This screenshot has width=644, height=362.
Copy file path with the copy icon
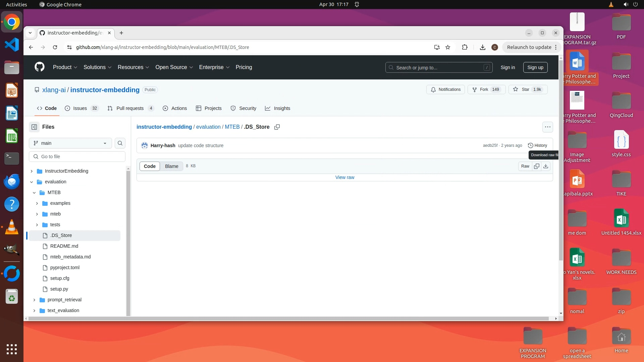point(277,127)
